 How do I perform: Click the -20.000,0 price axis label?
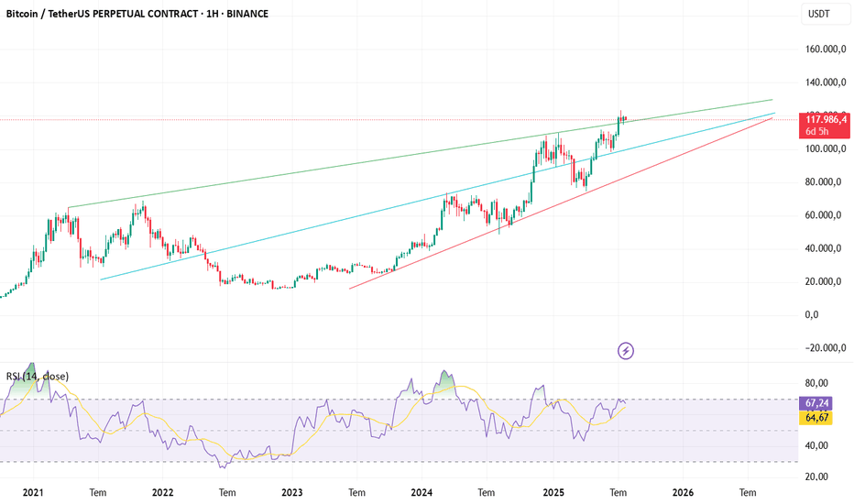[826, 348]
